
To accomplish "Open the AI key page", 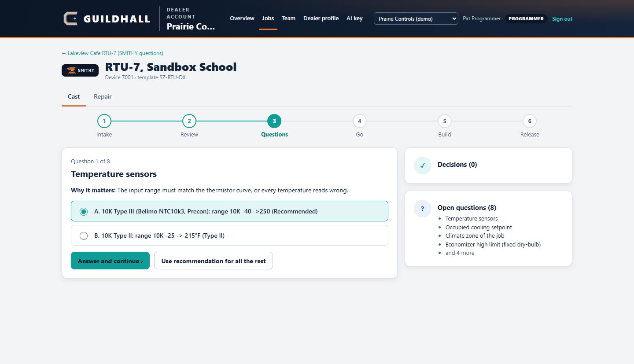I will (x=354, y=18).
